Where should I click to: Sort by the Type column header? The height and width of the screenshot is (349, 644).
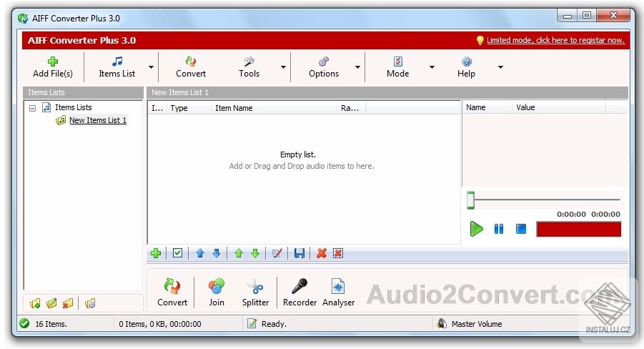pyautogui.click(x=189, y=108)
